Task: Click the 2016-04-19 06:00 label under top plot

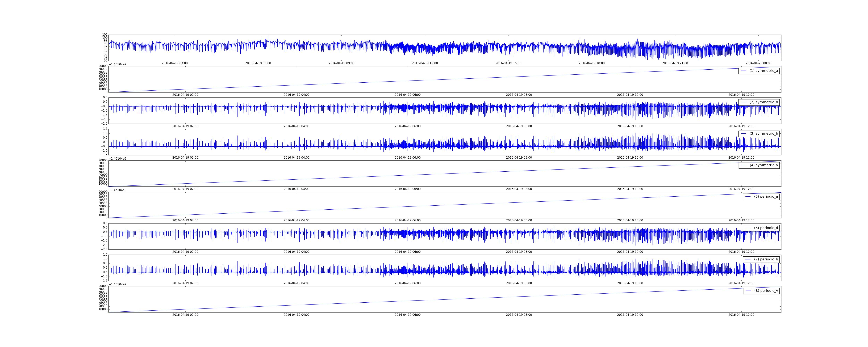Action: 258,63
